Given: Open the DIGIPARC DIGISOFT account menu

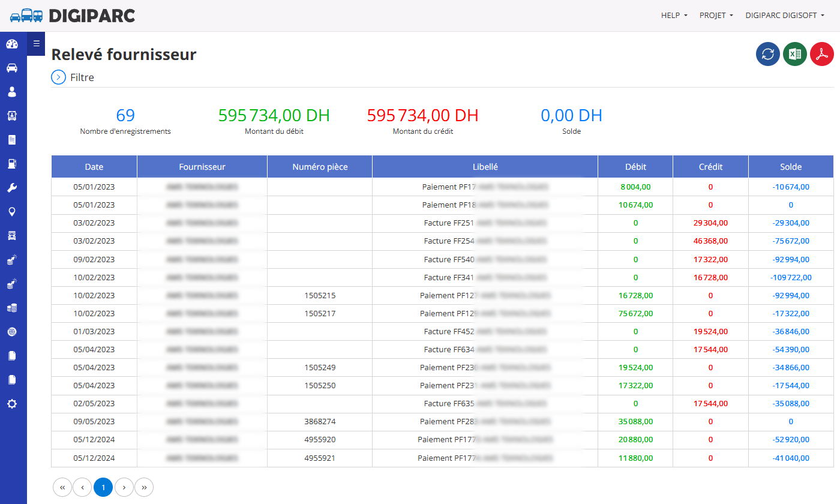Looking at the screenshot, I should [785, 16].
